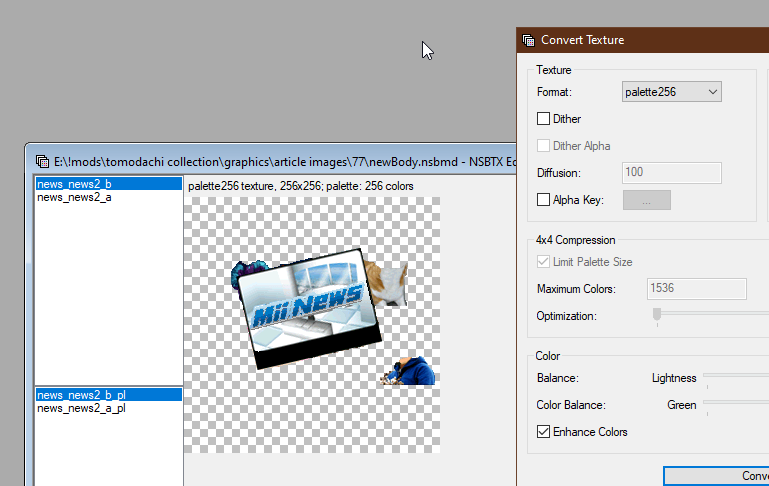The image size is (769, 486).
Task: Open the Format palette256 dropdown
Action: point(671,92)
